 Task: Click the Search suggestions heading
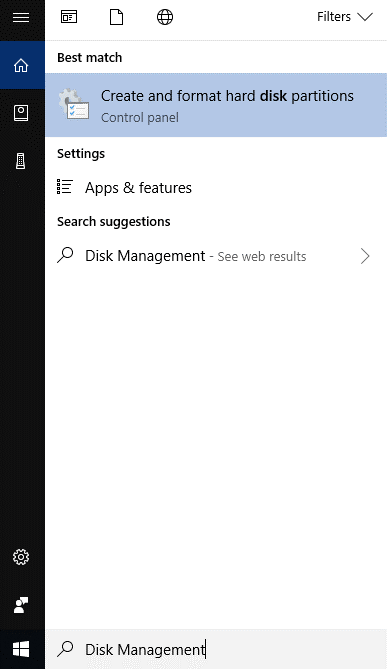(x=113, y=221)
